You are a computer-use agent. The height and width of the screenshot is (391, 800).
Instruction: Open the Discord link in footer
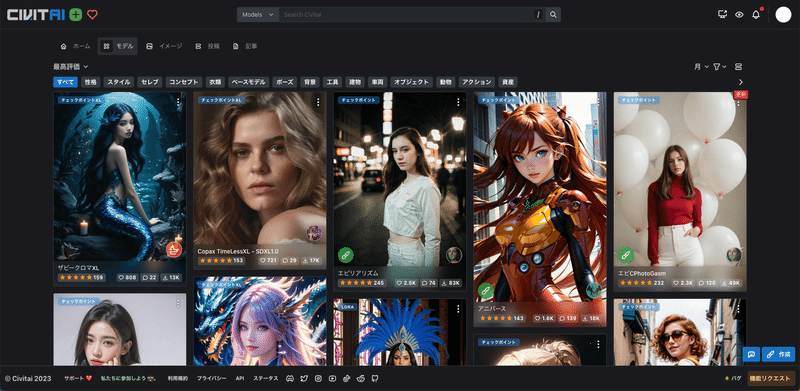coord(290,379)
